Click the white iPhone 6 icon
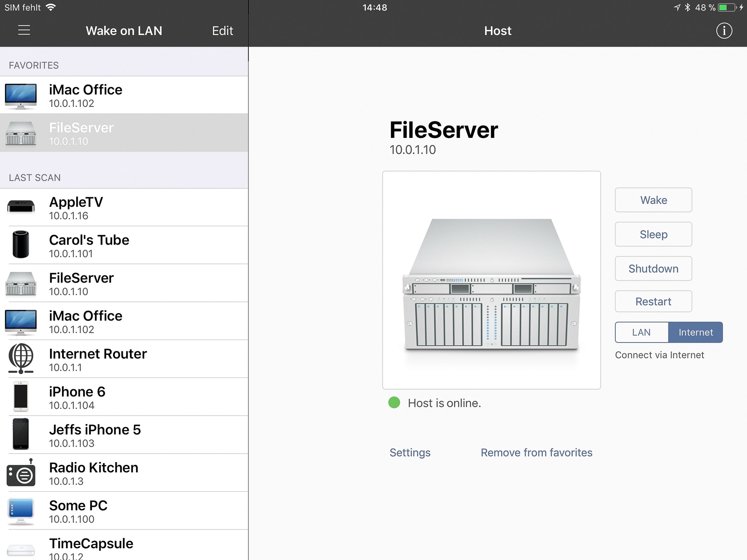This screenshot has height=560, width=747. (21, 396)
